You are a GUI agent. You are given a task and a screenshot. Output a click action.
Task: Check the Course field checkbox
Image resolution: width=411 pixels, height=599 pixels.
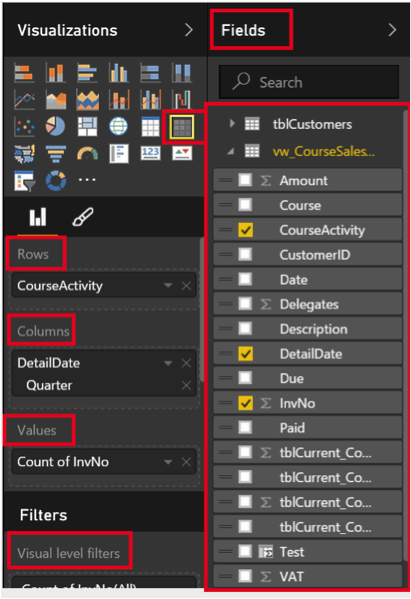[245, 205]
